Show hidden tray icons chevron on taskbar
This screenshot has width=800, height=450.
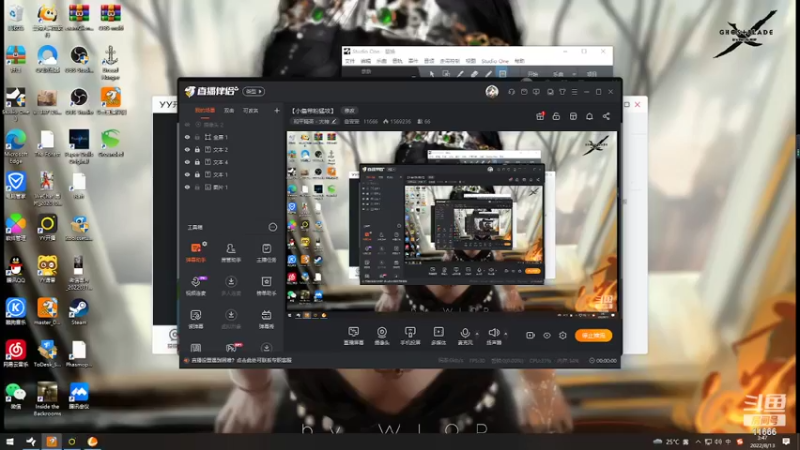(698, 442)
